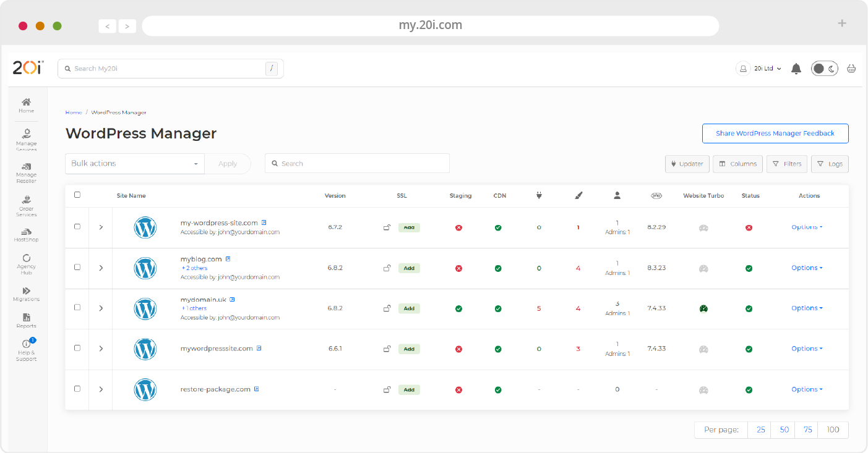
Task: Expand the myblog.com row
Action: (x=101, y=268)
